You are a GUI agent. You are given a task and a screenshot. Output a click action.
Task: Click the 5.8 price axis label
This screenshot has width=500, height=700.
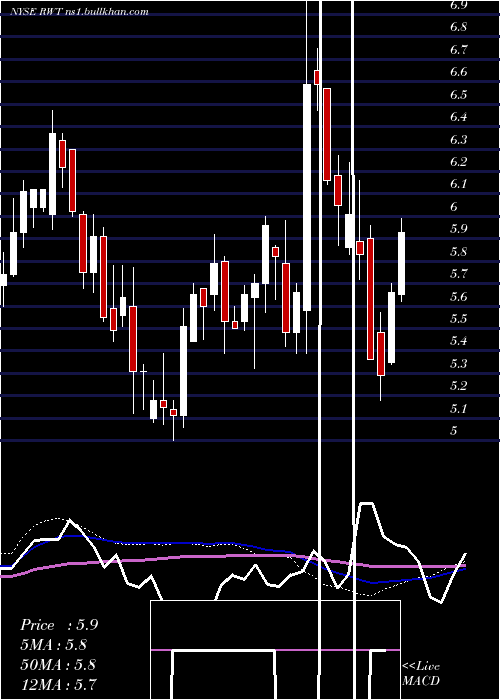(x=459, y=252)
